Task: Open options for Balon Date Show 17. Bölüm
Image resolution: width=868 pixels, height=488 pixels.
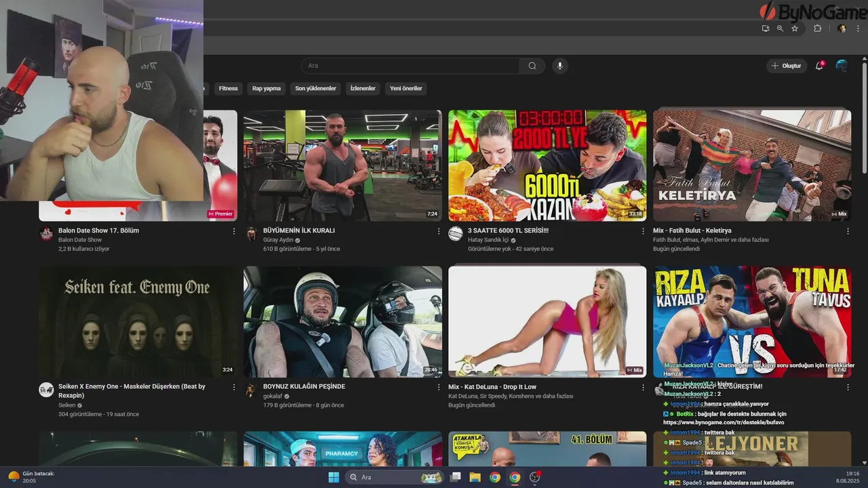Action: [x=235, y=231]
